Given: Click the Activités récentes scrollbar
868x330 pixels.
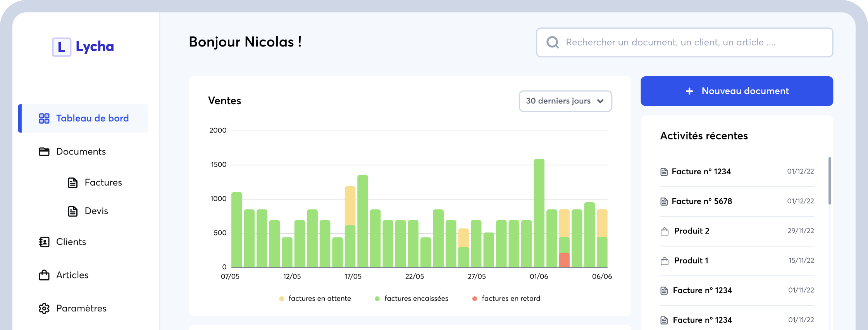Looking at the screenshot, I should 830,181.
